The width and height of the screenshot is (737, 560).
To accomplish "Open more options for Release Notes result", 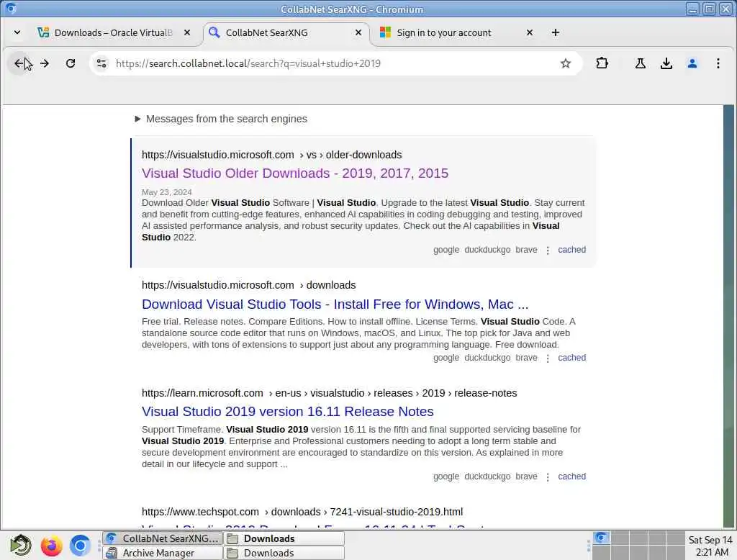I will 548,477.
